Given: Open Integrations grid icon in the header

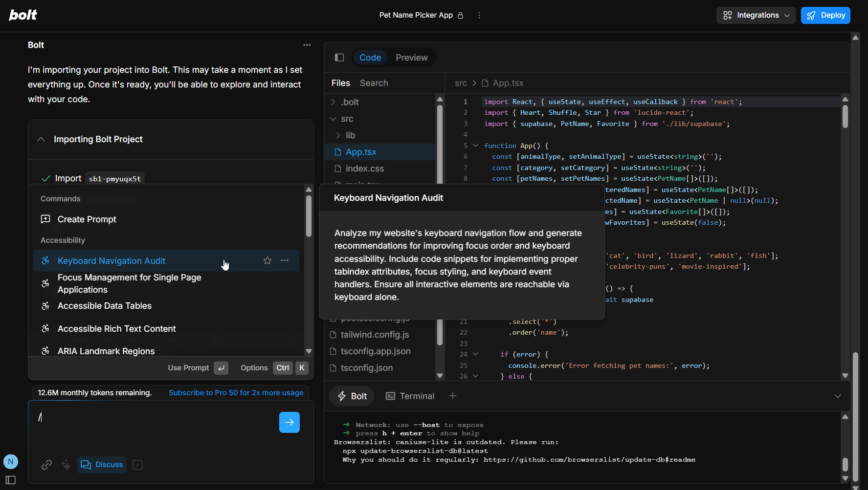Looking at the screenshot, I should click(728, 15).
